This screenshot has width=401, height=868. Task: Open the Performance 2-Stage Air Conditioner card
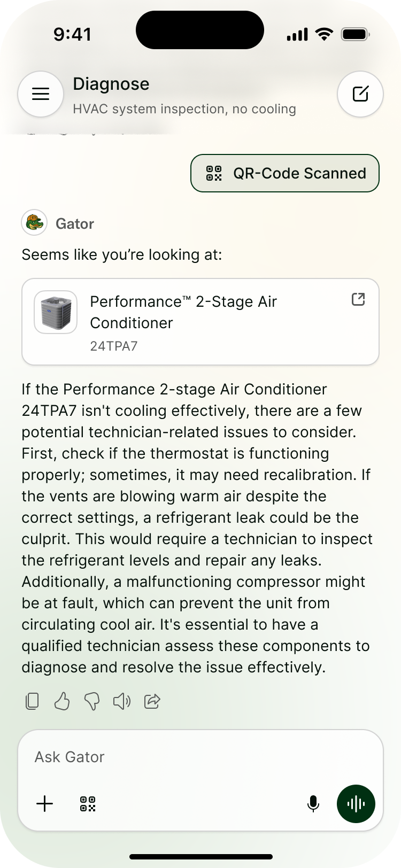click(200, 322)
